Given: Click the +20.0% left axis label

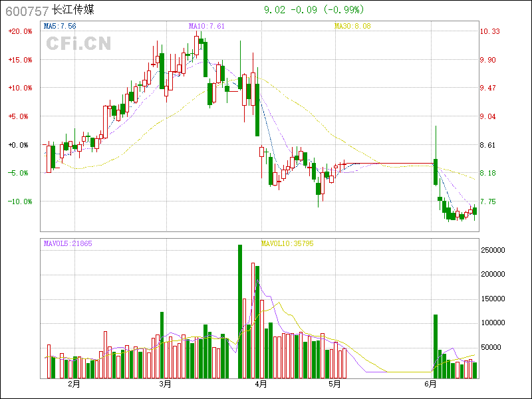Looking at the screenshot, I should (x=20, y=31).
